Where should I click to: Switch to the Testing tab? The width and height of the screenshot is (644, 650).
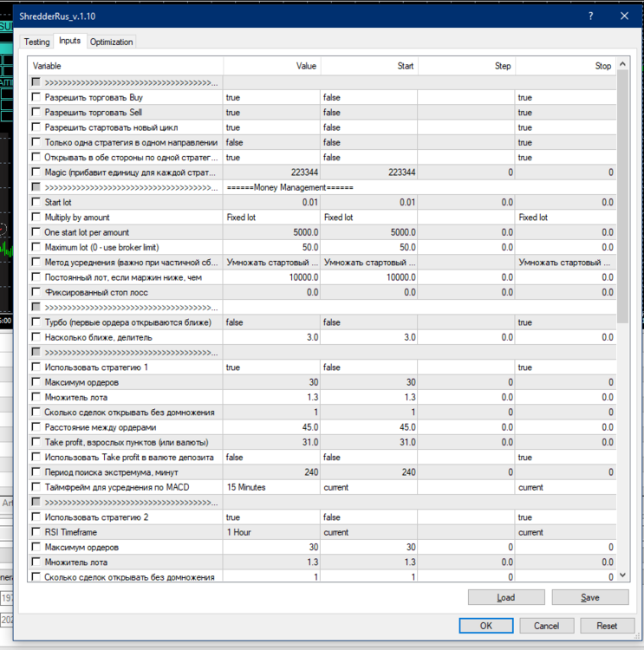[x=36, y=42]
